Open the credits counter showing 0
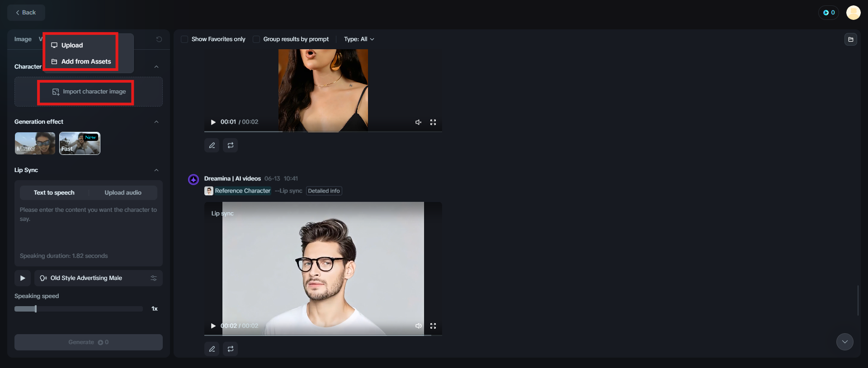Viewport: 868px width, 368px height. (829, 13)
